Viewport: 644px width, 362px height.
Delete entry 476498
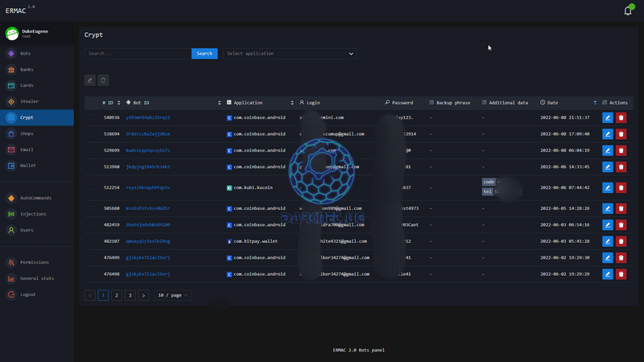(621, 274)
